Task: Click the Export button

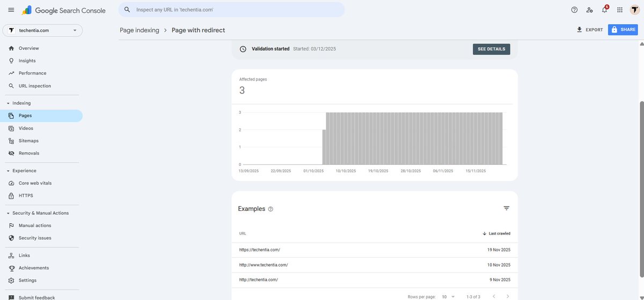Action: [x=590, y=30]
